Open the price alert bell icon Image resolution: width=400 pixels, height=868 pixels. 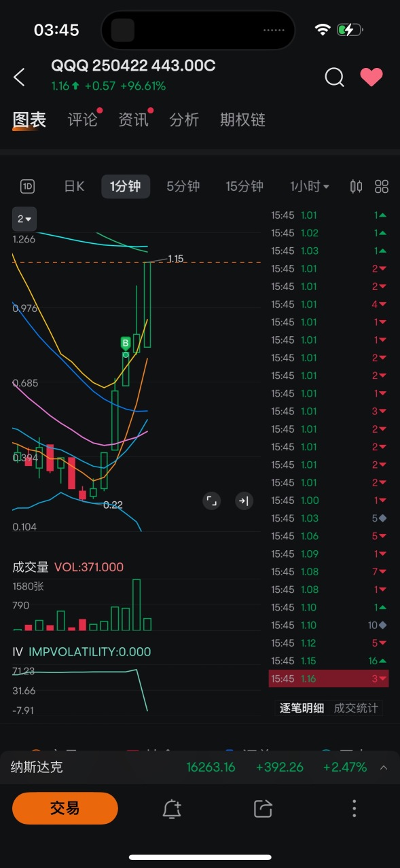(172, 808)
